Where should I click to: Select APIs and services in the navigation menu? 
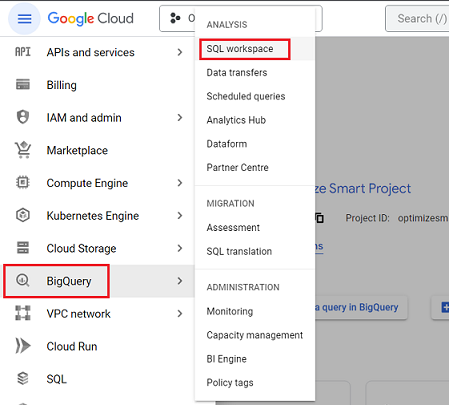pos(98,52)
